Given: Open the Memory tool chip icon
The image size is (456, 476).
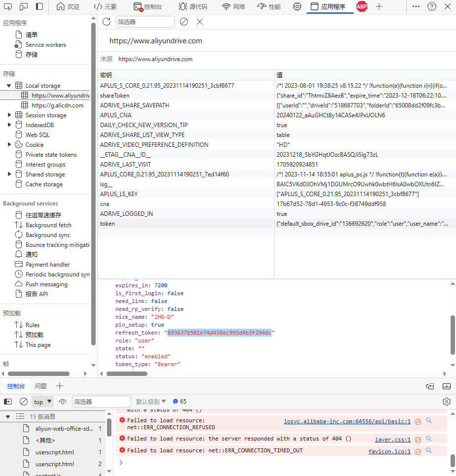Looking at the screenshot, I should [297, 6].
